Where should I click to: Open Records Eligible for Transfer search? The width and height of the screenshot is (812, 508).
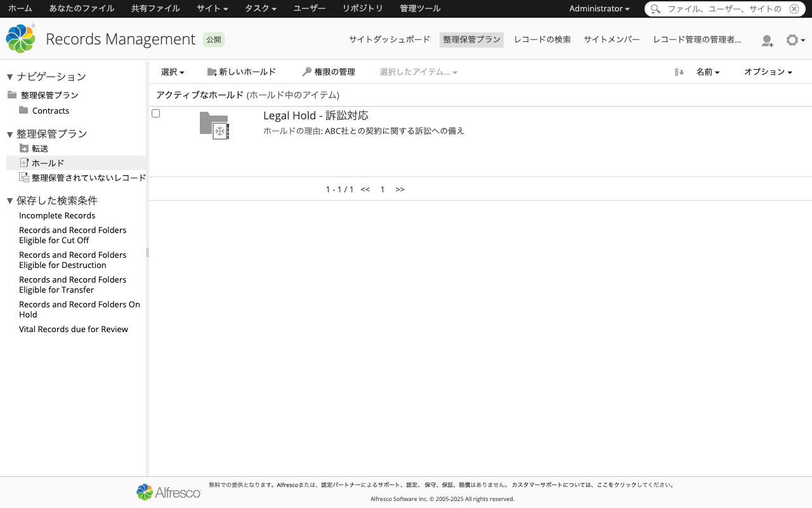73,285
